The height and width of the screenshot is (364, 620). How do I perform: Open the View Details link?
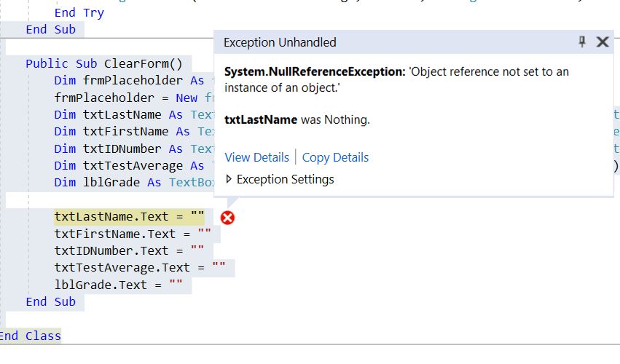[x=257, y=157]
